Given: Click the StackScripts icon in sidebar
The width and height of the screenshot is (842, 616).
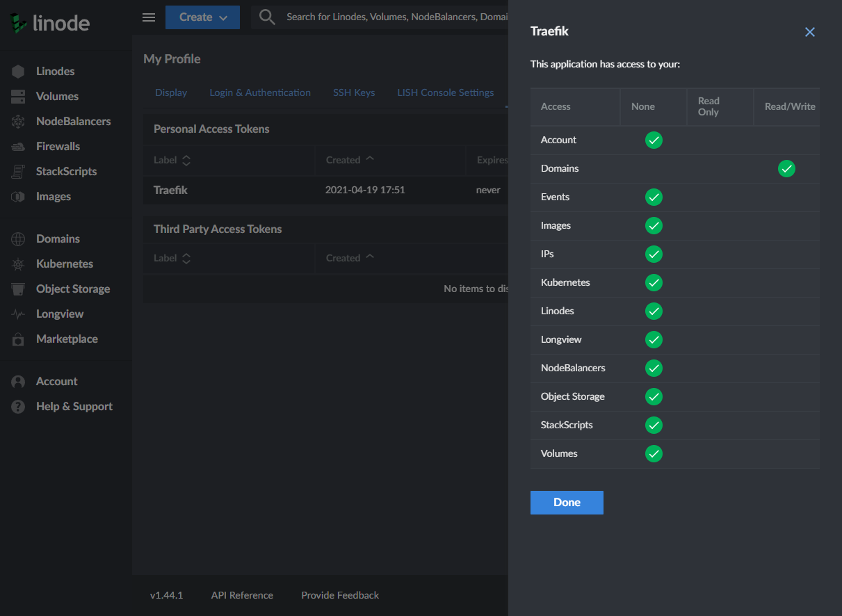Looking at the screenshot, I should pyautogui.click(x=18, y=171).
